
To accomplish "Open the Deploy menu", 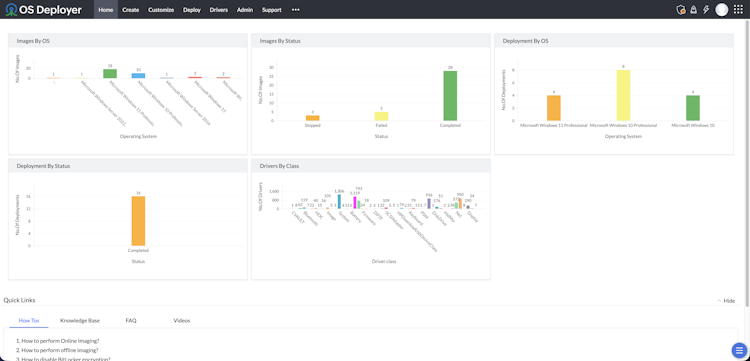I will [192, 10].
